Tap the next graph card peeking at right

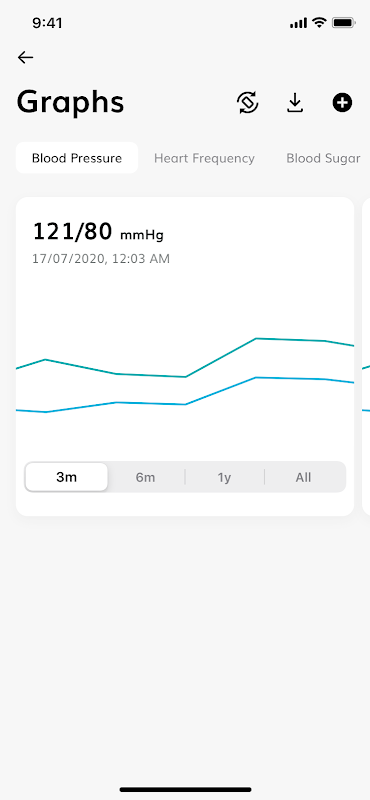(x=366, y=356)
